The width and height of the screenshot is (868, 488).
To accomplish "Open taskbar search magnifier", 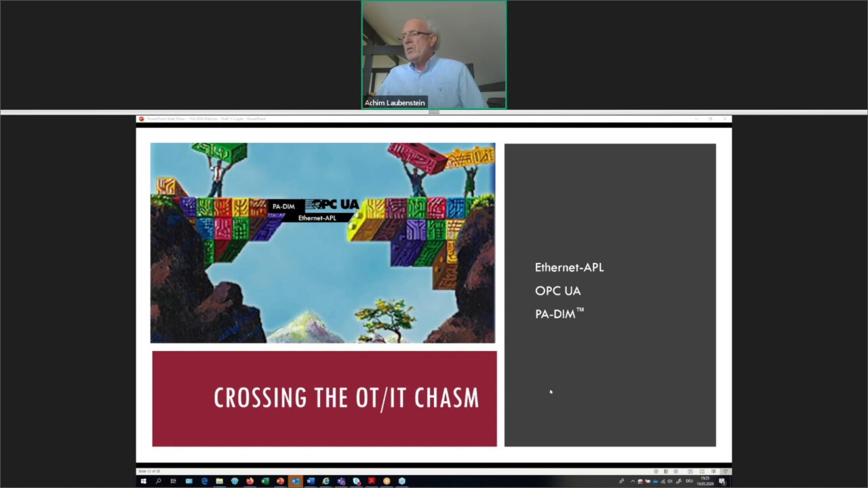I will point(158,481).
